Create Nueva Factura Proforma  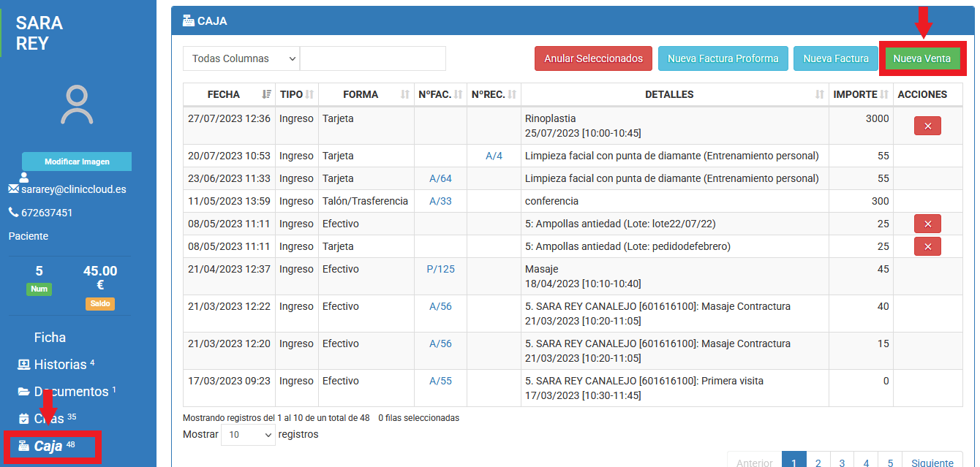point(723,58)
